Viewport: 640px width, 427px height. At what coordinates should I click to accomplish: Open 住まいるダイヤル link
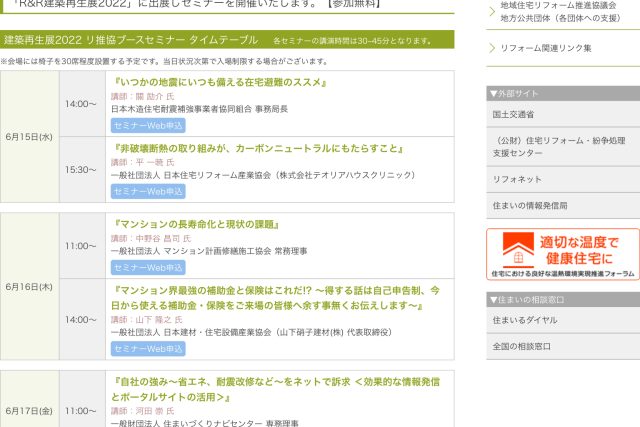coord(563,320)
